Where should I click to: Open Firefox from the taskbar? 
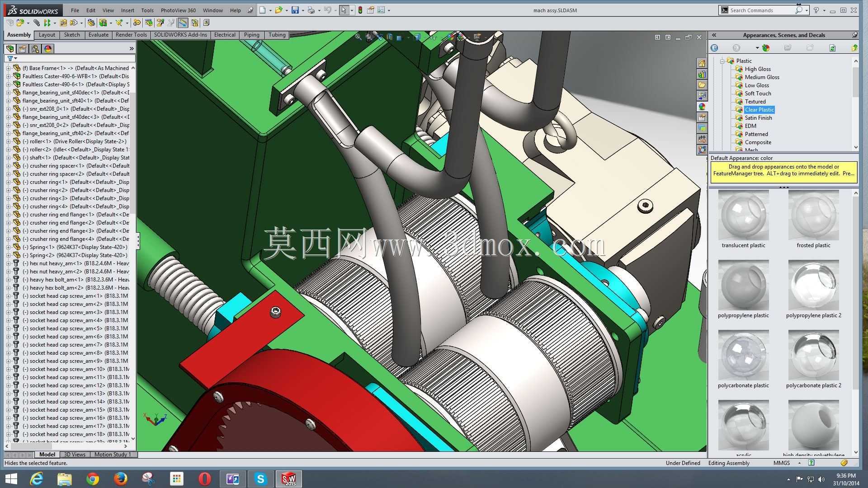(121, 479)
